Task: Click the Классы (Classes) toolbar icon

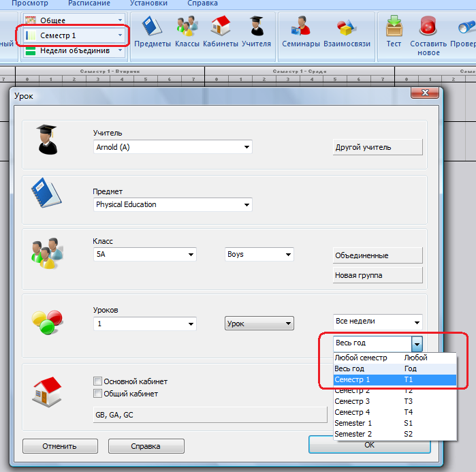Action: (x=186, y=31)
